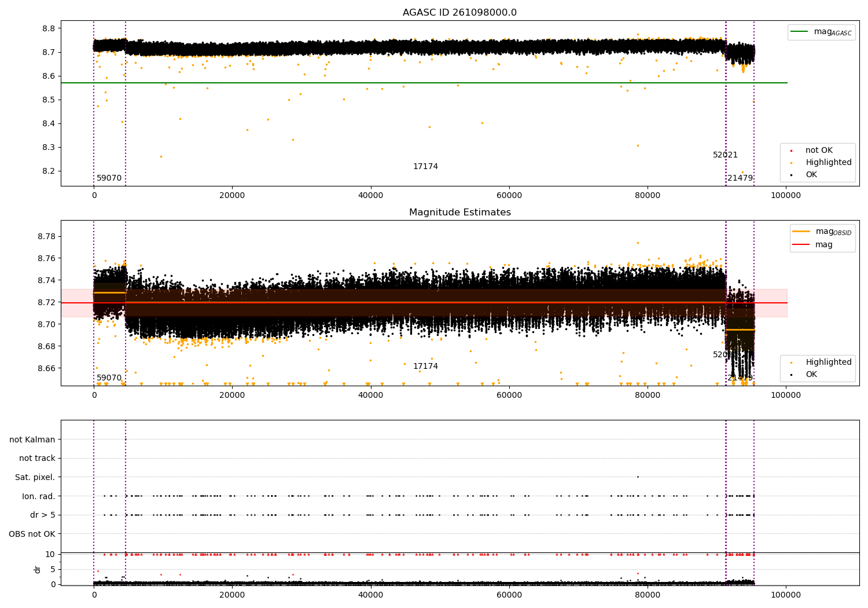Click obsid label 21479 in top plot
868x608 pixels.
click(x=740, y=178)
